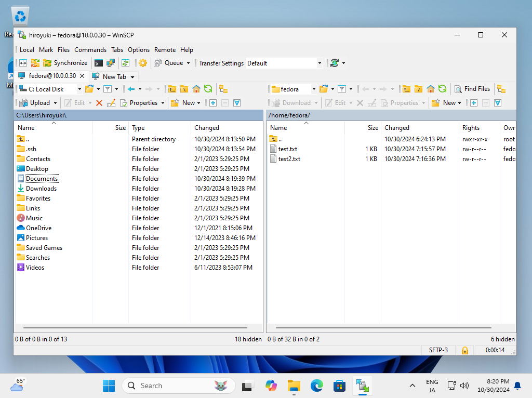Go to remote parent directory icon
This screenshot has width=532, height=398.
click(406, 89)
